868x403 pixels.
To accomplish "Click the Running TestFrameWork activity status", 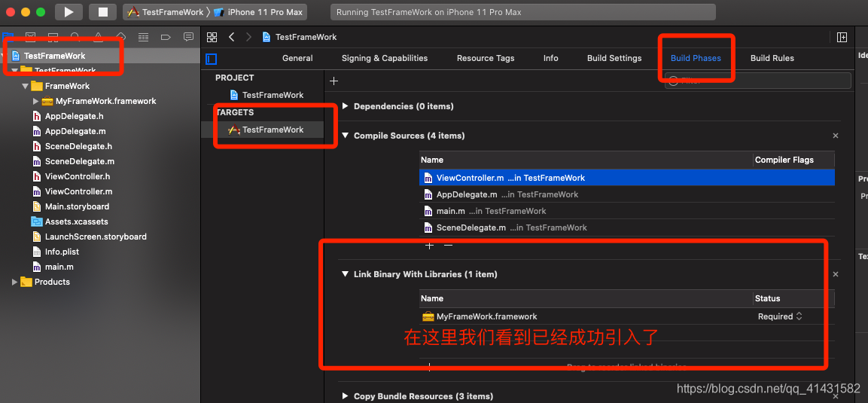I will pyautogui.click(x=522, y=12).
